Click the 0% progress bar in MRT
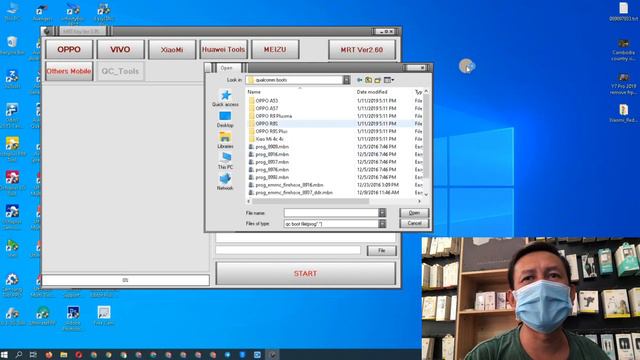This screenshot has height=360, width=640. pos(126,280)
